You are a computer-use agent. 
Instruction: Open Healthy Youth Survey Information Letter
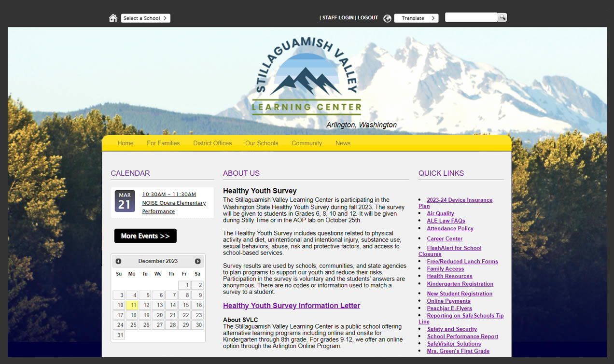292,306
